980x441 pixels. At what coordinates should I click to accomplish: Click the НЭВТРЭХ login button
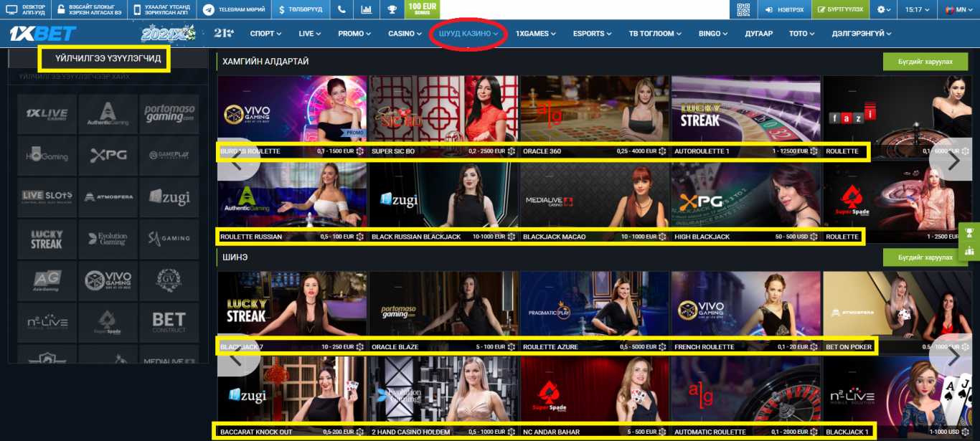coord(783,10)
